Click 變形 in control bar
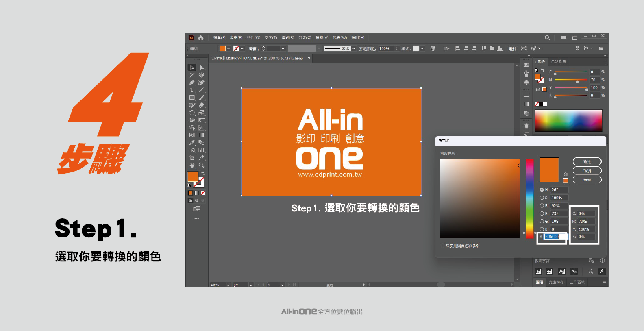The width and height of the screenshot is (644, 331). coord(512,49)
